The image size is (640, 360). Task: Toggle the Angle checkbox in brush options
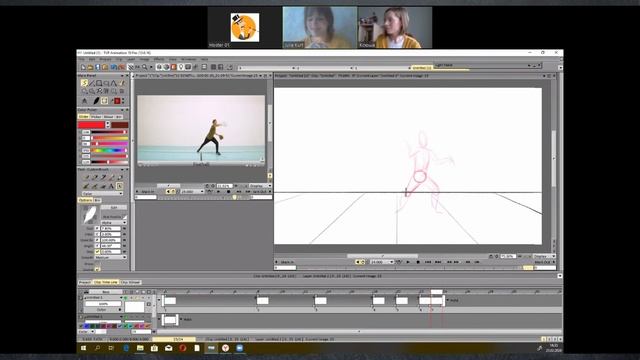(97, 246)
